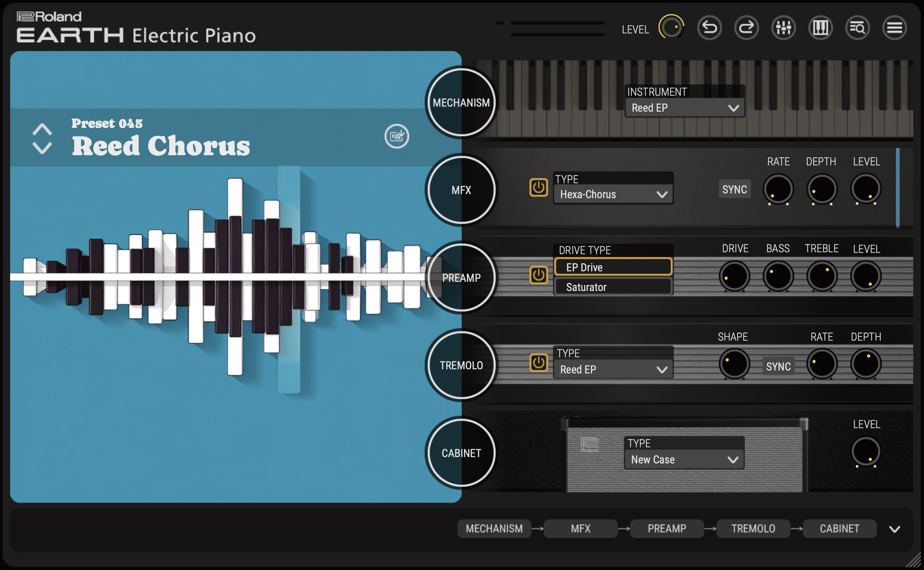
Task: Toggle the TREMOLO power button
Action: 539,363
